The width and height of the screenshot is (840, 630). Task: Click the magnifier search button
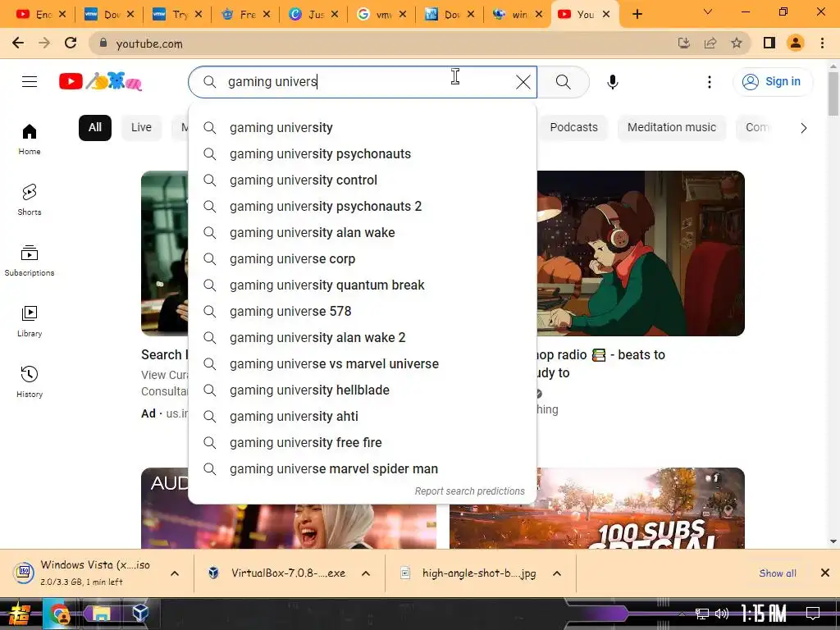(563, 82)
